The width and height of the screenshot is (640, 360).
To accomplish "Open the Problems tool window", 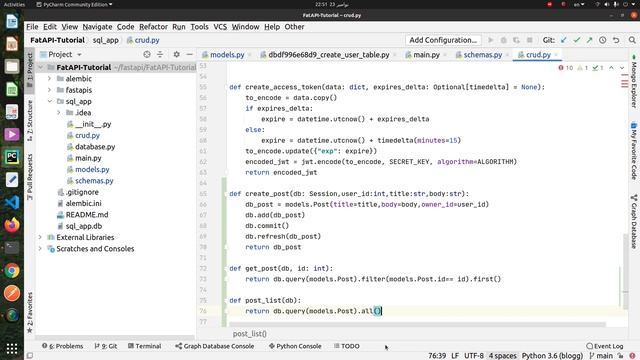I will coord(62,346).
